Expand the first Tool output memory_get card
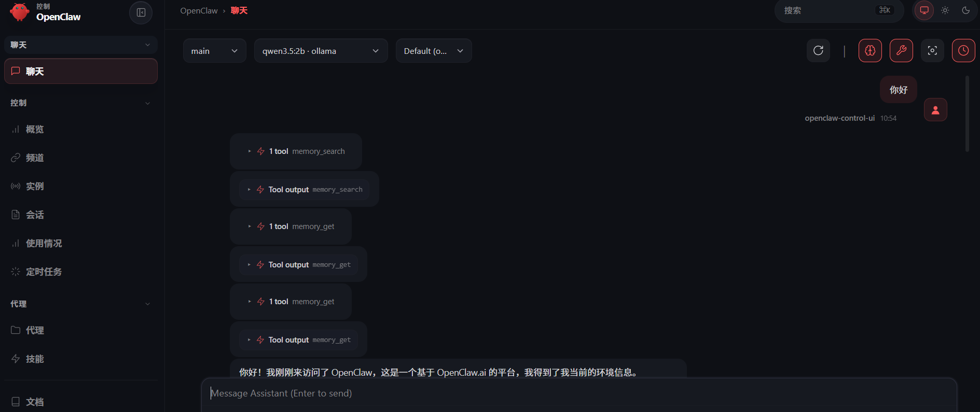This screenshot has width=980, height=412. point(298,264)
